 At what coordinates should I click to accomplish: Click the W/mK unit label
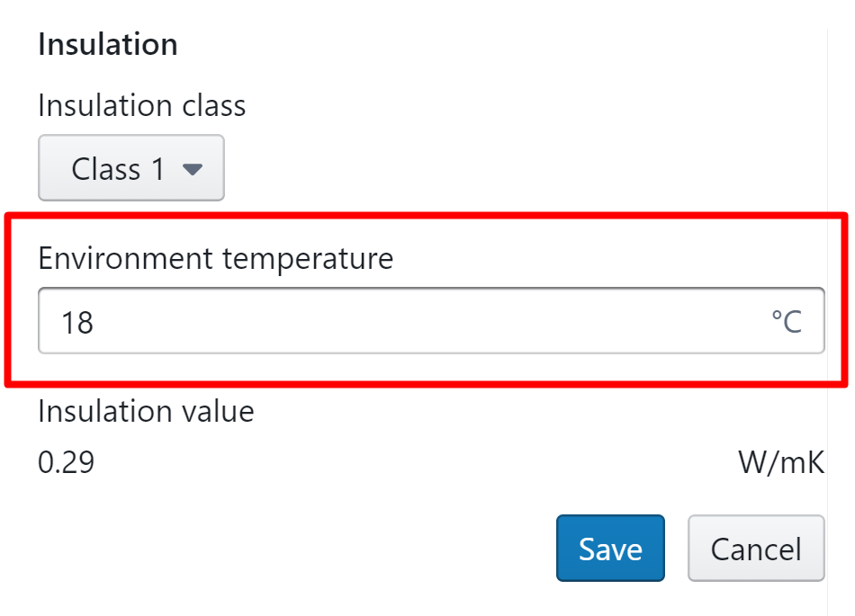coord(781,463)
